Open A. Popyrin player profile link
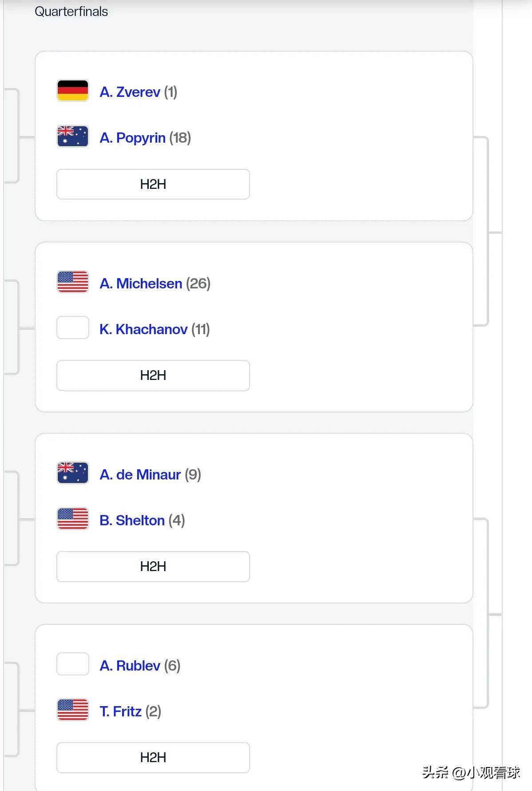The width and height of the screenshot is (532, 791). [x=132, y=138]
